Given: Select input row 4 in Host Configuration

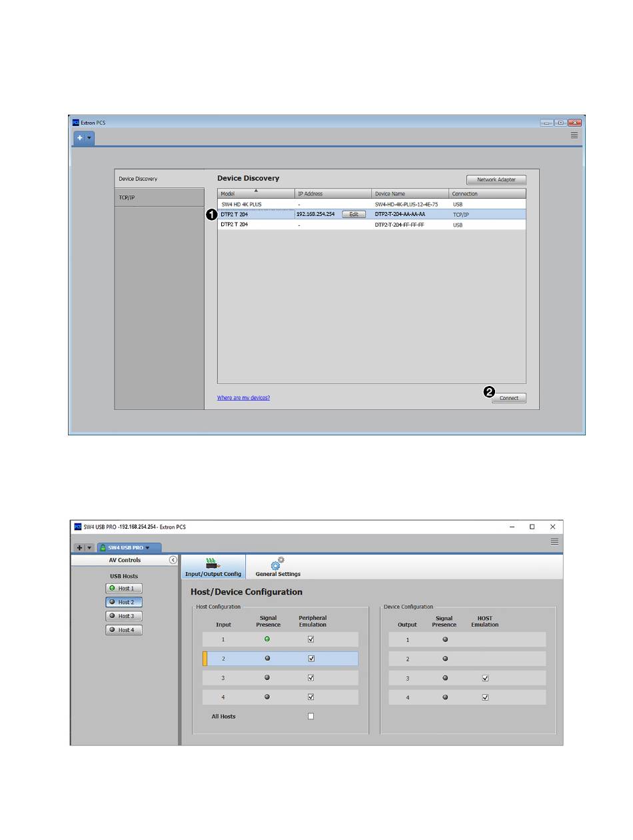Looking at the screenshot, I should point(281,697).
